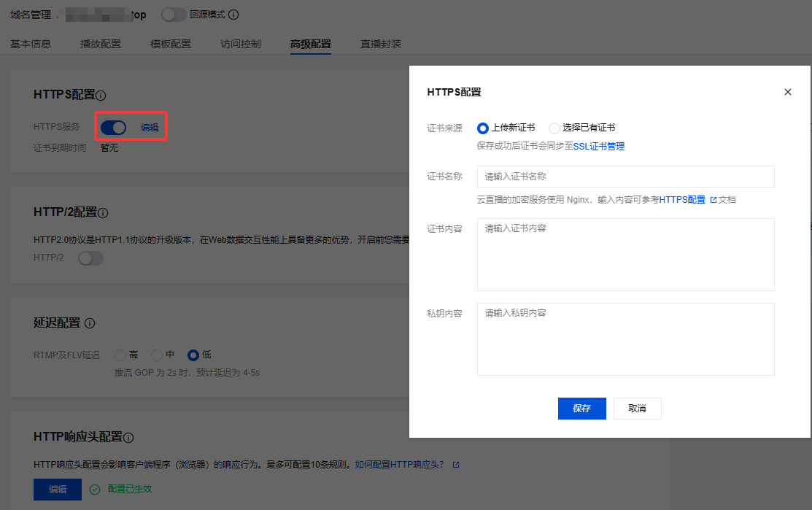Choose 中 latency radio option
This screenshot has width=812, height=510.
coord(156,355)
